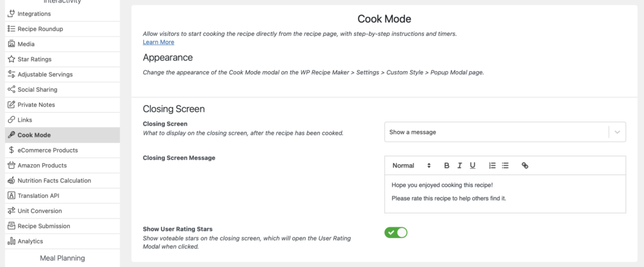Expand the Normal text style dropdown
Image resolution: width=644 pixels, height=267 pixels.
tap(411, 166)
